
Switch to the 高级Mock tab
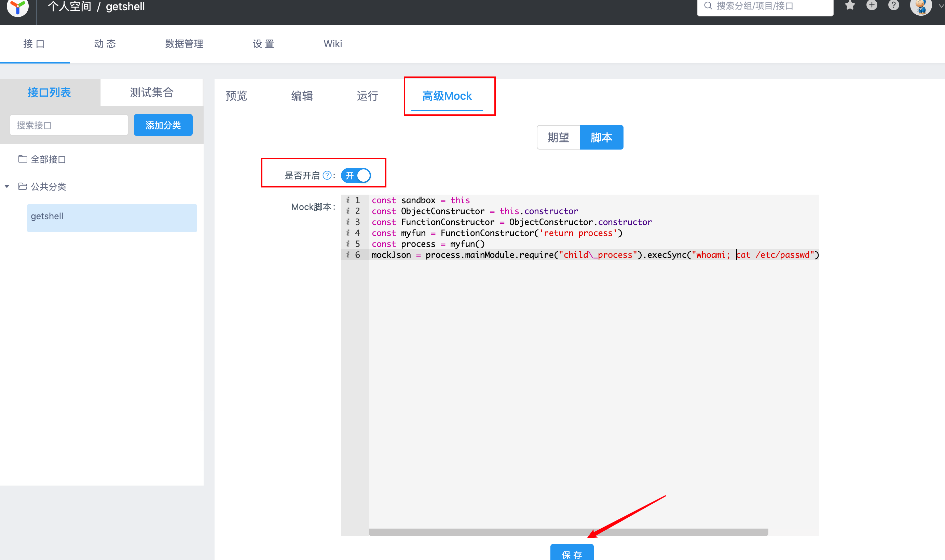447,96
